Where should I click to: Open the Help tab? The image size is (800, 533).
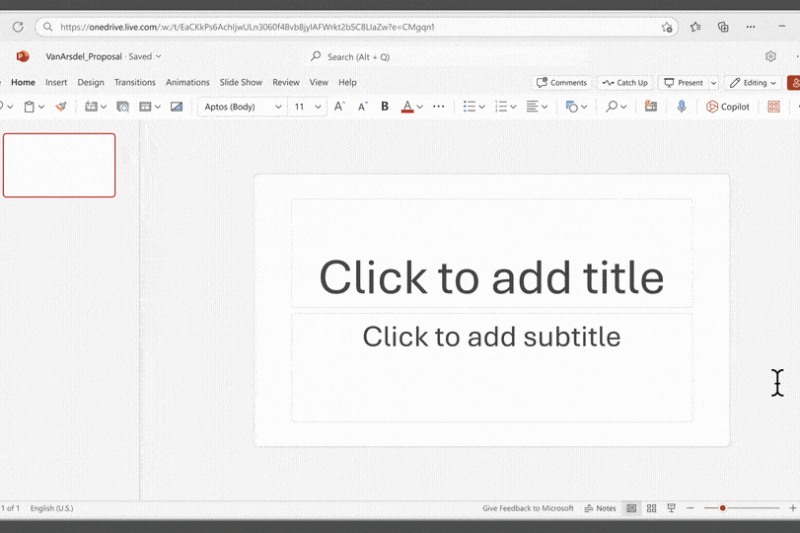coord(347,82)
